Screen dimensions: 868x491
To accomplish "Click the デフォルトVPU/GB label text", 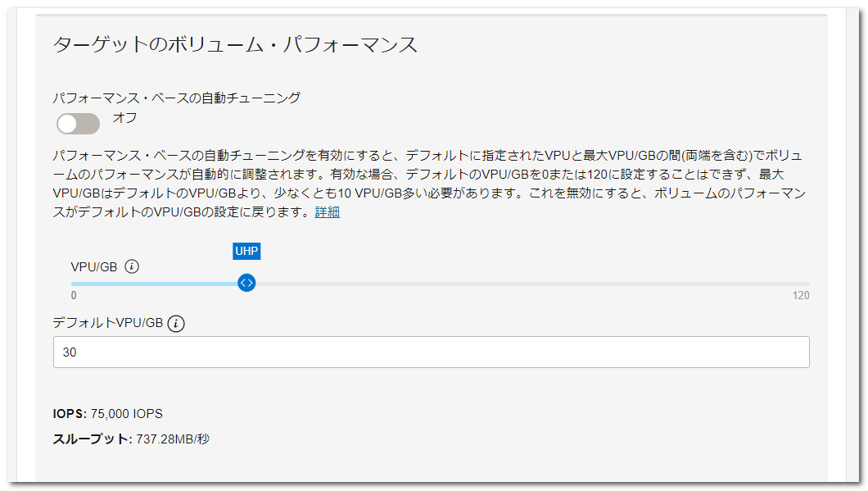I will [x=108, y=323].
